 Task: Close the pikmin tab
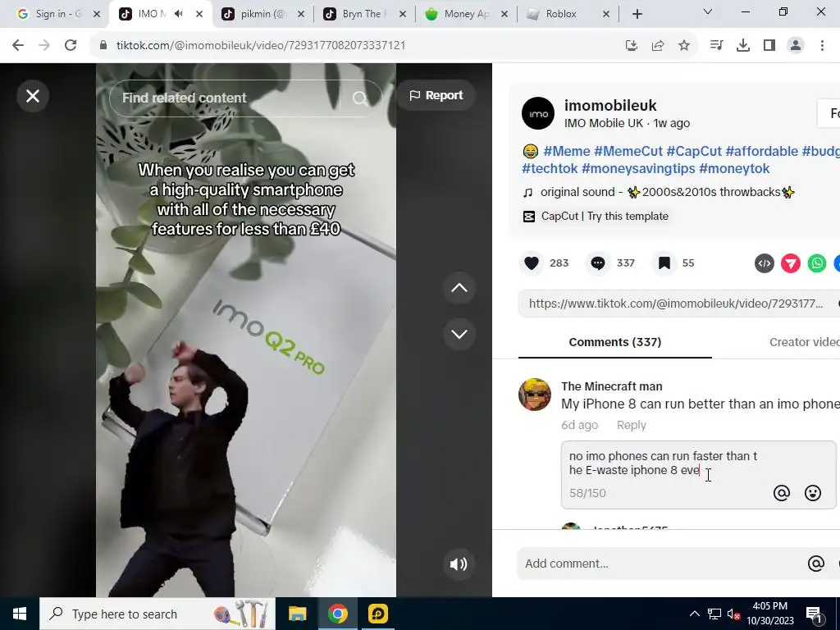301,14
